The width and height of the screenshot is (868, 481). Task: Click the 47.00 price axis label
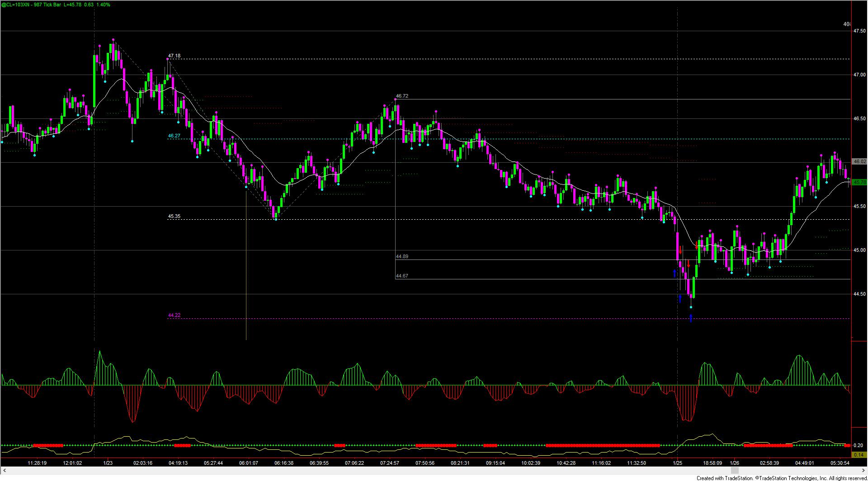coord(859,75)
